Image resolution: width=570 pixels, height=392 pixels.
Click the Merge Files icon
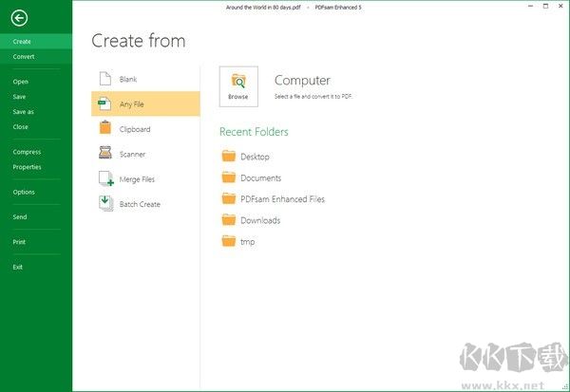coord(106,178)
